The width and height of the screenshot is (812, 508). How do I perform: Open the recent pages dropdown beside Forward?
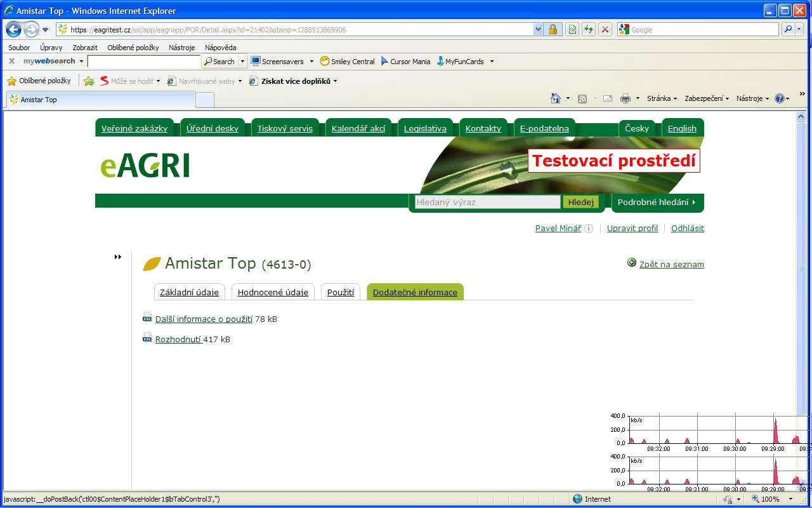[46, 30]
